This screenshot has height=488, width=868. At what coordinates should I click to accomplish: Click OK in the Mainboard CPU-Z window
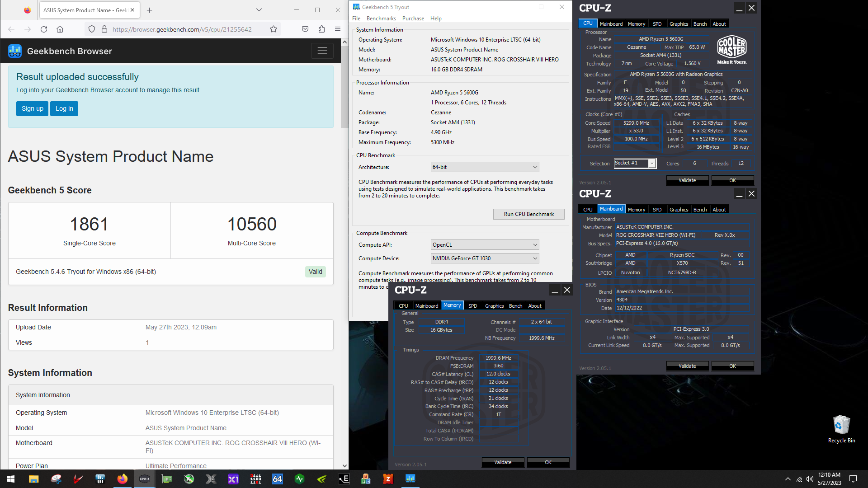click(732, 366)
